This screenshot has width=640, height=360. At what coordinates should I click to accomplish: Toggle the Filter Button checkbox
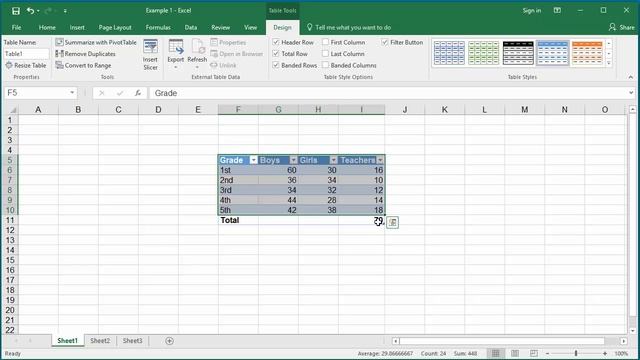384,42
